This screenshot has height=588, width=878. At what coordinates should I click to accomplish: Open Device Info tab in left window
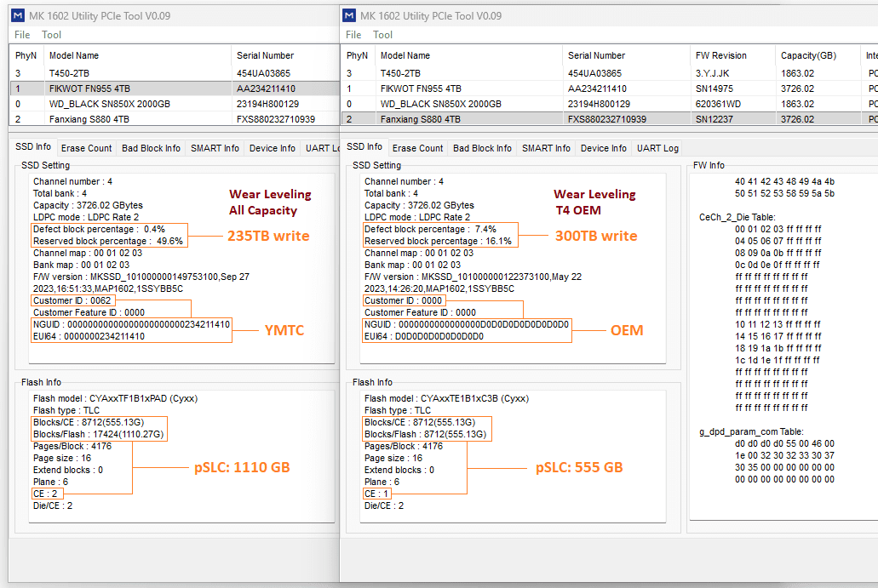point(273,148)
